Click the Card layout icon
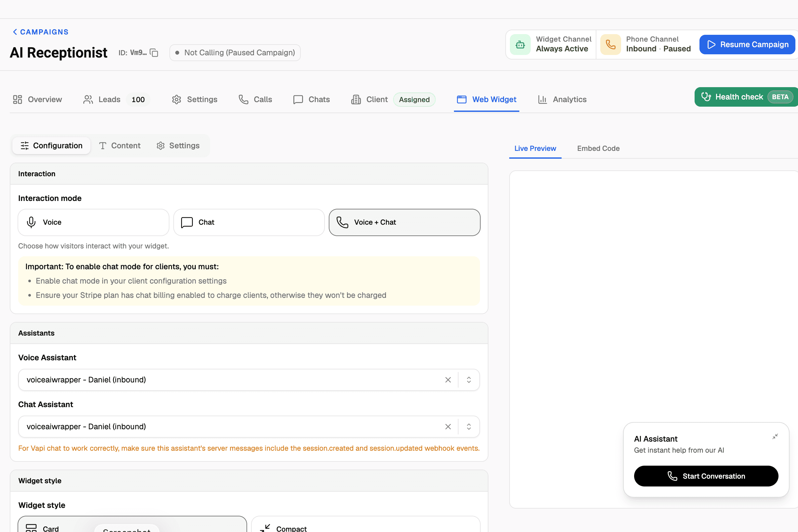798x532 pixels. 31,528
